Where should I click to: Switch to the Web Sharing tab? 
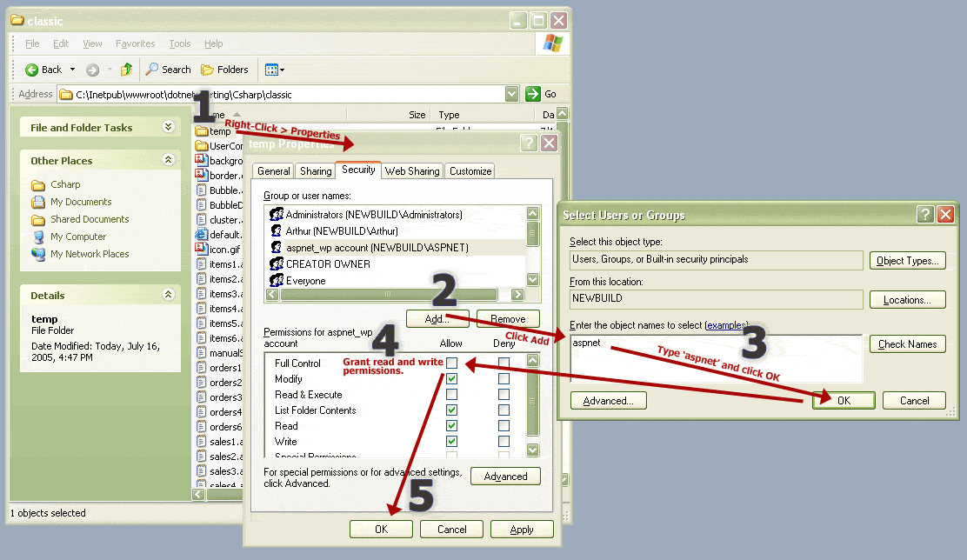tap(412, 171)
